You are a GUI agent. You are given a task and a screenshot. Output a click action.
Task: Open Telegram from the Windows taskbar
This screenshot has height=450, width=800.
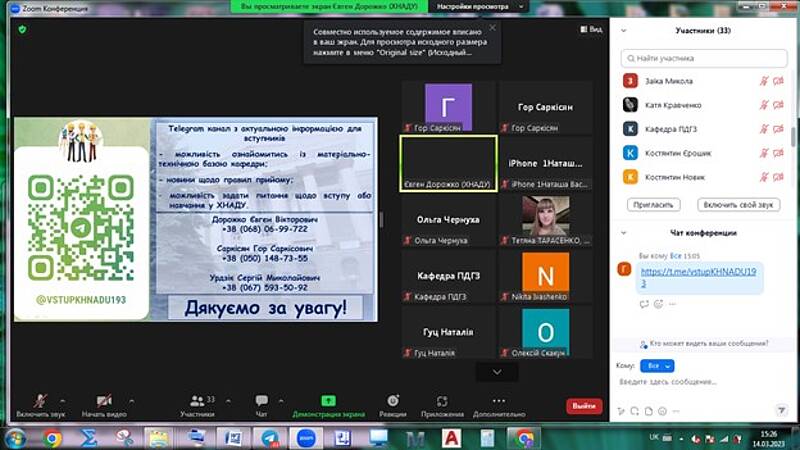pyautogui.click(x=269, y=438)
